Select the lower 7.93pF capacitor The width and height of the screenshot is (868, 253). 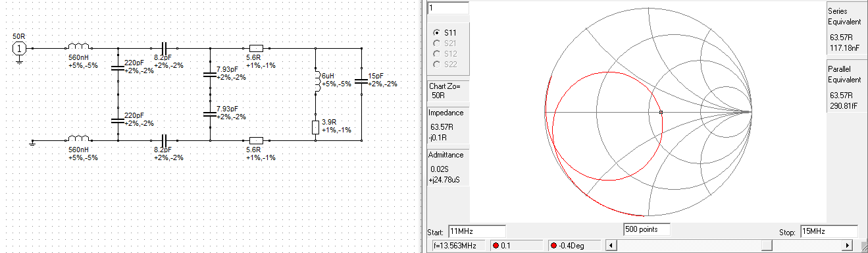point(209,114)
